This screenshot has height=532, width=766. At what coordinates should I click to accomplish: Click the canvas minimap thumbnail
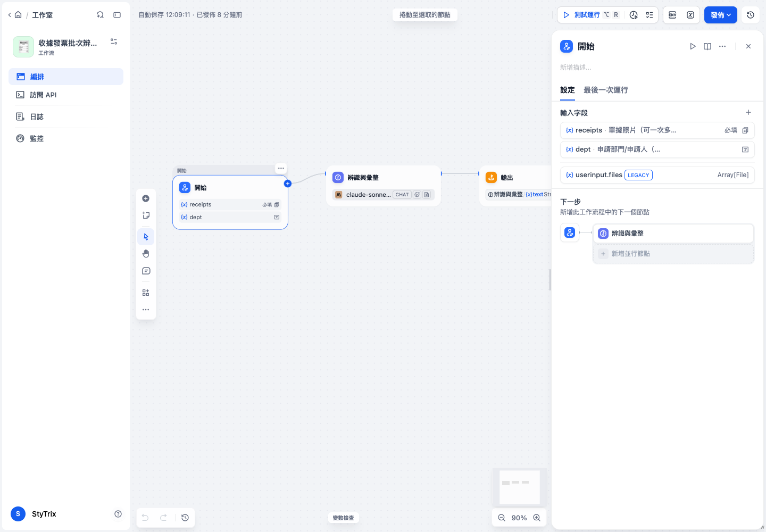520,487
